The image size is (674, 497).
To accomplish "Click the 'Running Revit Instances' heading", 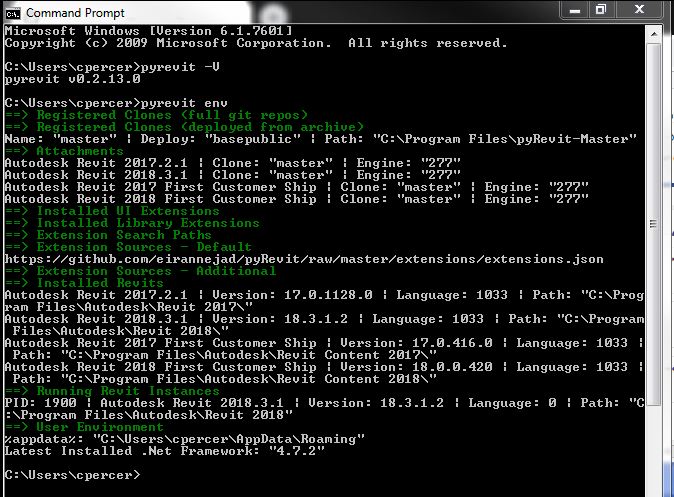I will 112,392.
